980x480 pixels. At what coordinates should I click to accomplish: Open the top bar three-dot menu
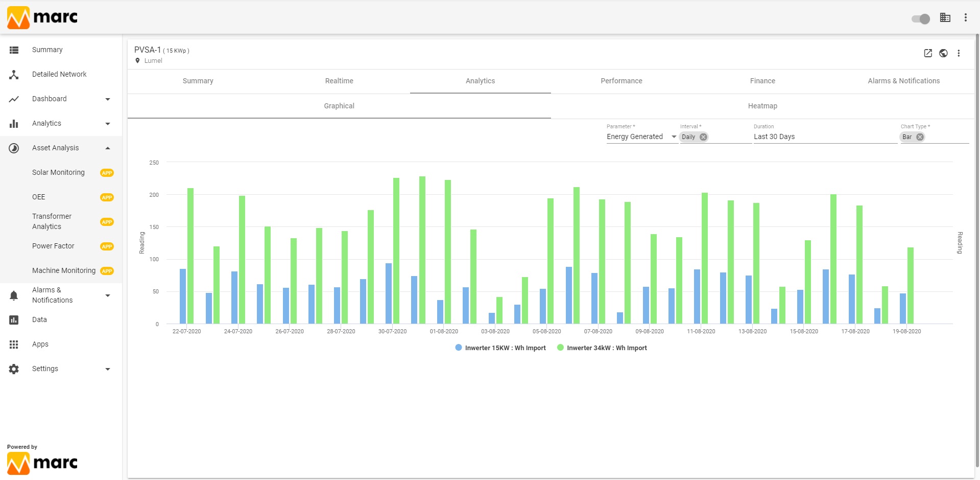(965, 17)
